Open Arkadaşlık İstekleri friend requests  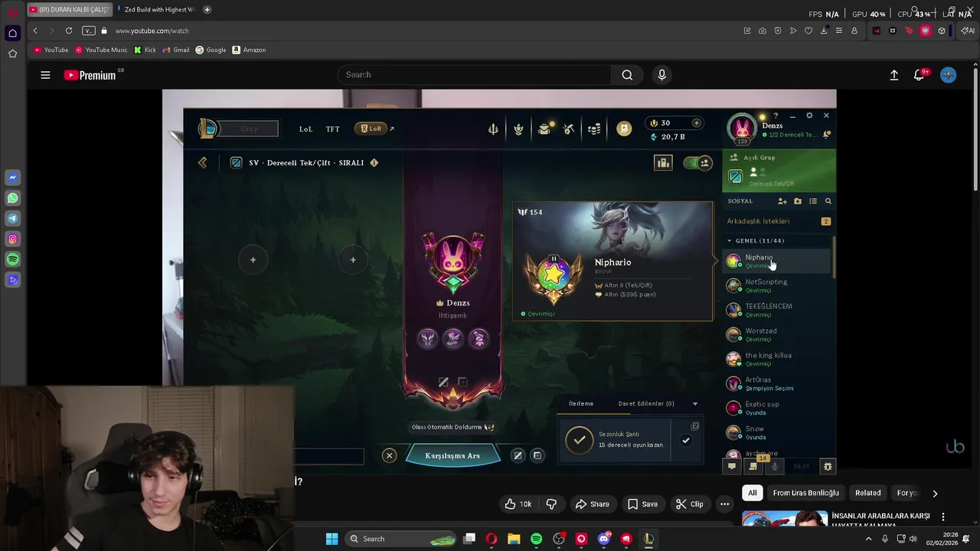779,221
